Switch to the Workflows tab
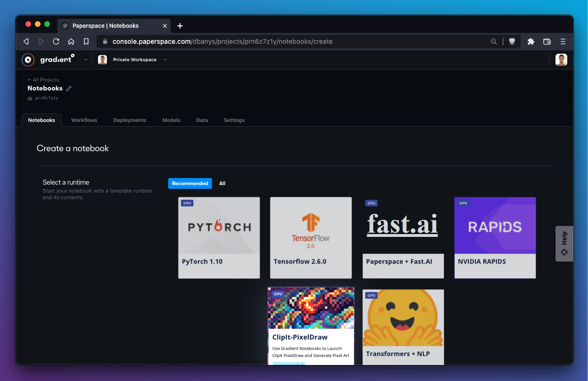The height and width of the screenshot is (381, 588). pos(84,120)
